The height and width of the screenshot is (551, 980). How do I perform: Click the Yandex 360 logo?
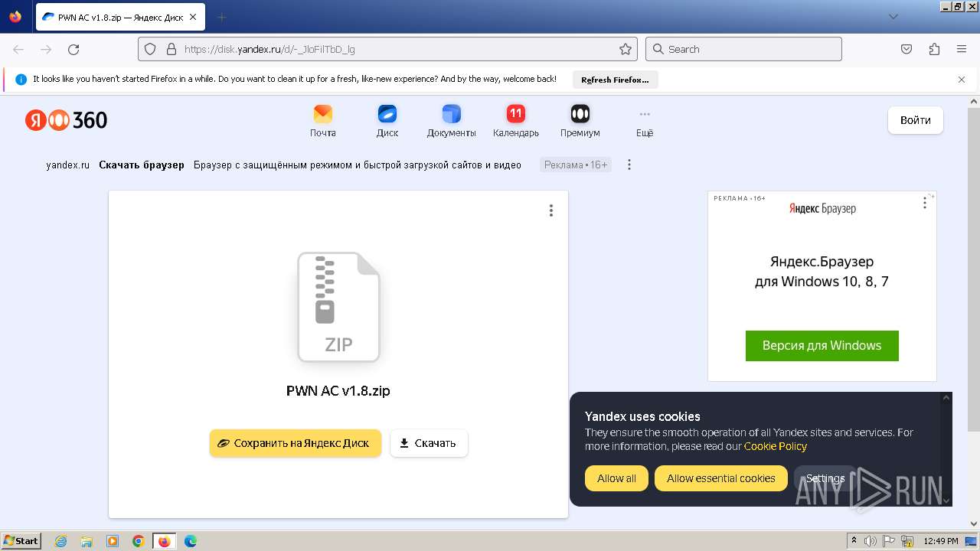tap(67, 120)
